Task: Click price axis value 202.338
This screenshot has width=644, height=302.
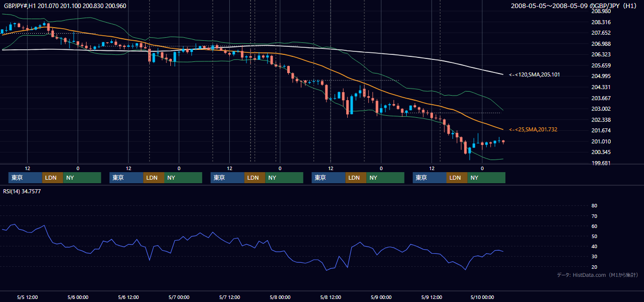Action: point(601,120)
